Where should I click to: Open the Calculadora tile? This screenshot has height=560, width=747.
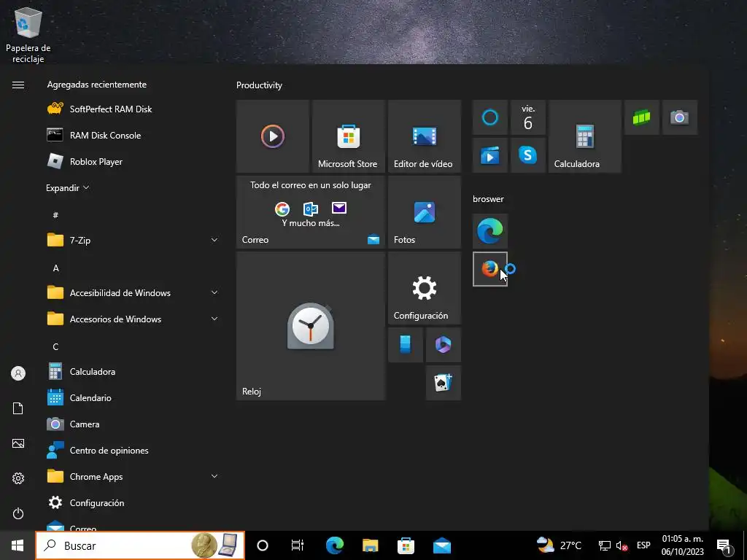[584, 136]
